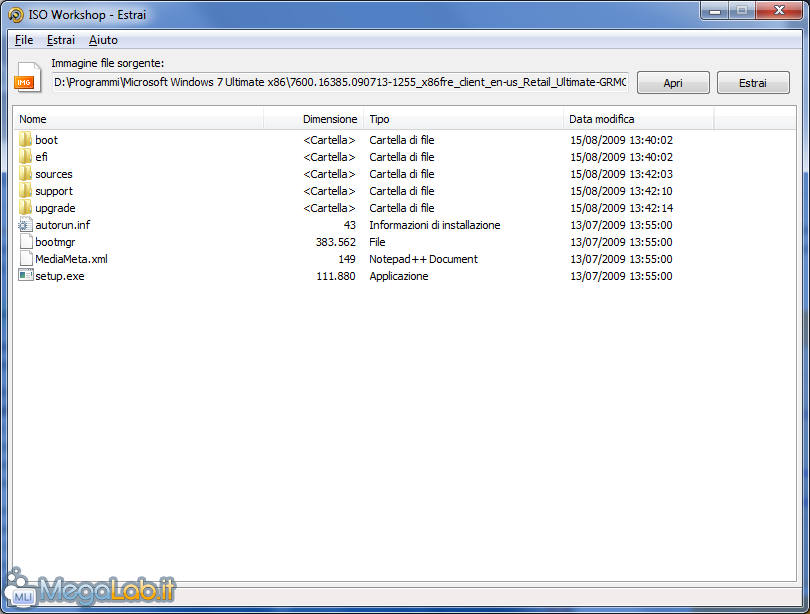The width and height of the screenshot is (810, 614).
Task: Click the source image file path field
Action: coord(340,83)
